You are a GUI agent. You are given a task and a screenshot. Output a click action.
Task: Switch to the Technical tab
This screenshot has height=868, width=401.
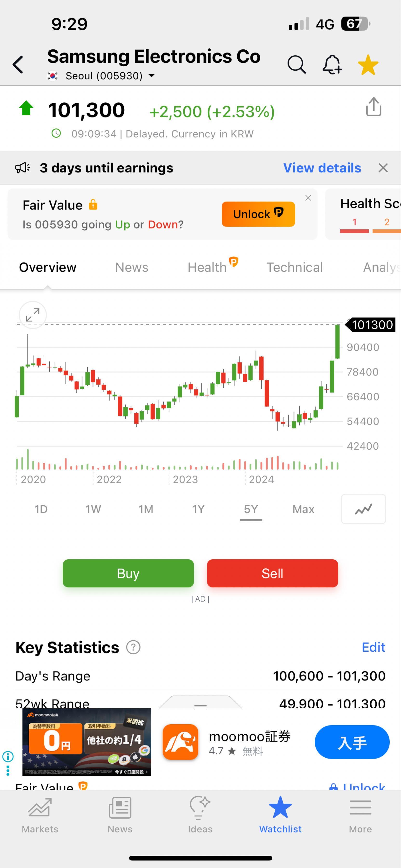pyautogui.click(x=295, y=267)
